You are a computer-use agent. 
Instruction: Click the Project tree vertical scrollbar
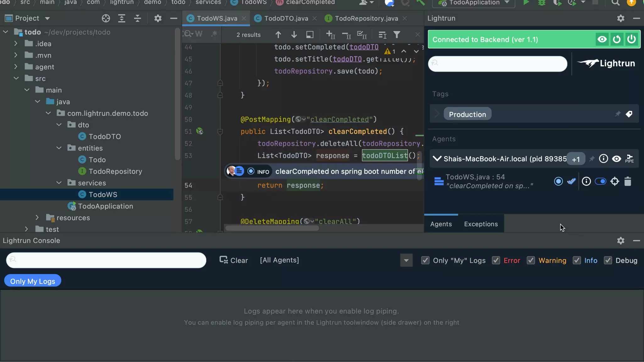177,94
